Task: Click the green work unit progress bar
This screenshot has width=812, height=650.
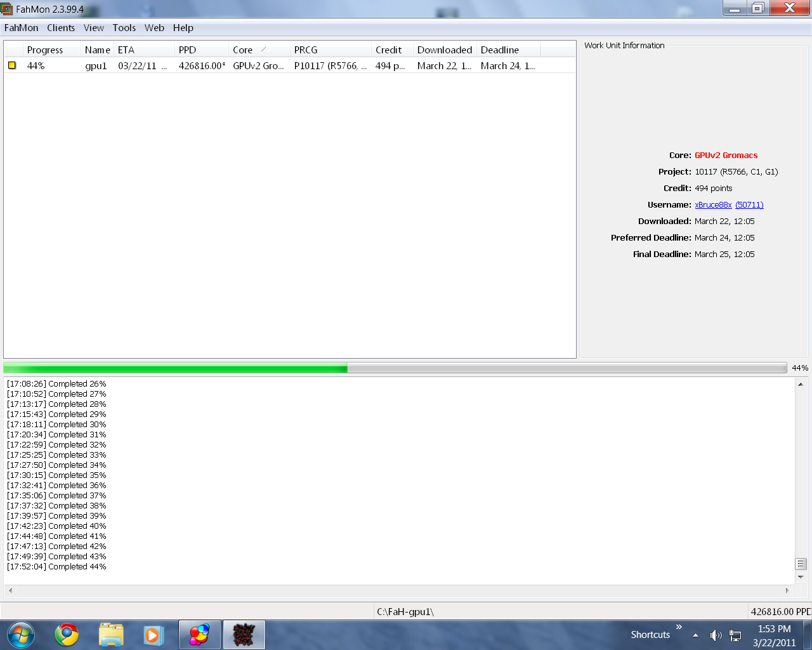Action: pyautogui.click(x=395, y=368)
